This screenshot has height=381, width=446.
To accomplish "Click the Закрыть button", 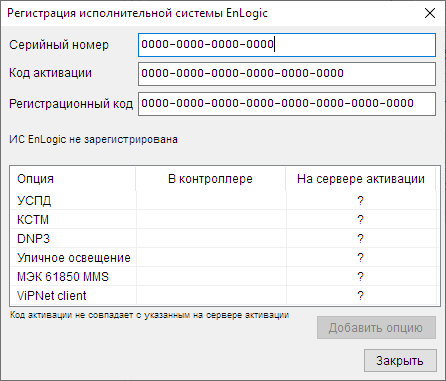I will pyautogui.click(x=400, y=360).
